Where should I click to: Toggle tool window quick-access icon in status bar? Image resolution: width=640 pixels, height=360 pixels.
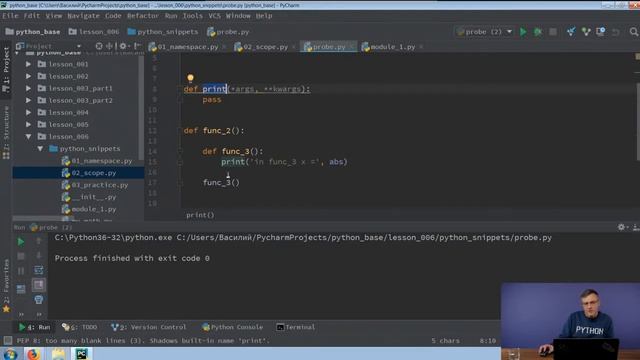click(x=7, y=340)
